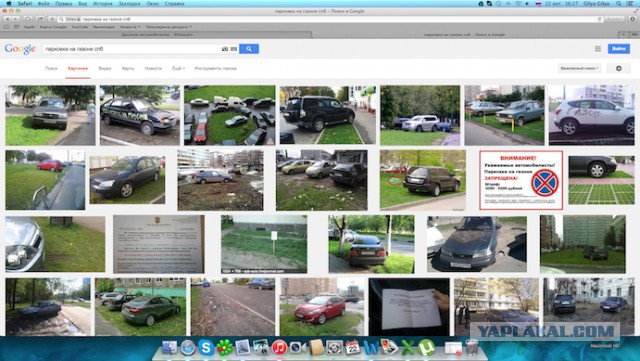Screen dimensions: 640x361
Task: Open the Справка menu
Action: (x=174, y=4)
